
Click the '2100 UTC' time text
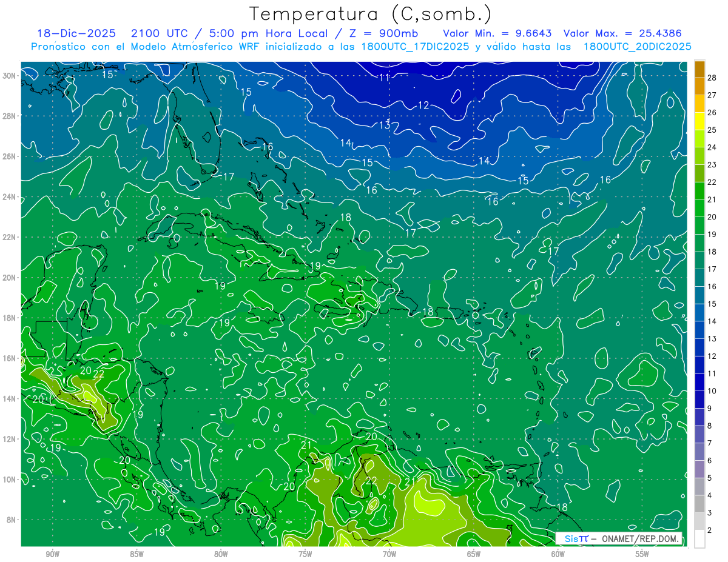click(159, 33)
